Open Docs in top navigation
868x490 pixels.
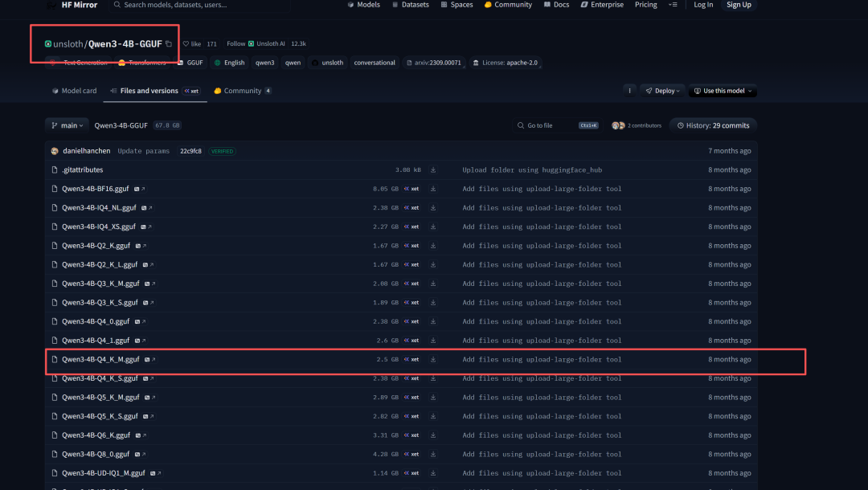[x=556, y=5]
